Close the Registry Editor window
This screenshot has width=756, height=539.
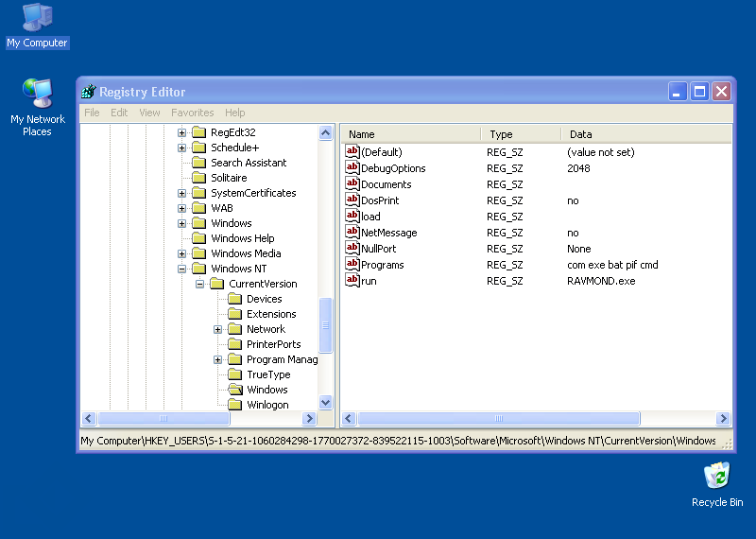(x=722, y=91)
